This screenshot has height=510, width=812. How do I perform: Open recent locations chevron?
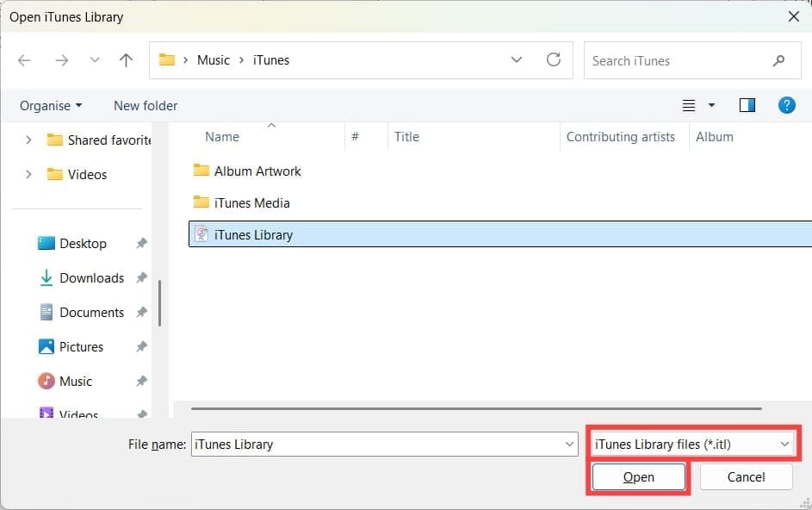[95, 60]
